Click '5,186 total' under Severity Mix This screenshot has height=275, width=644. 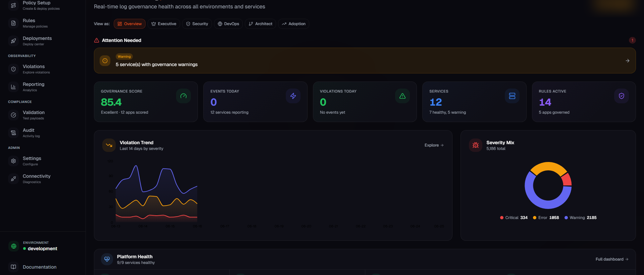[x=496, y=149]
